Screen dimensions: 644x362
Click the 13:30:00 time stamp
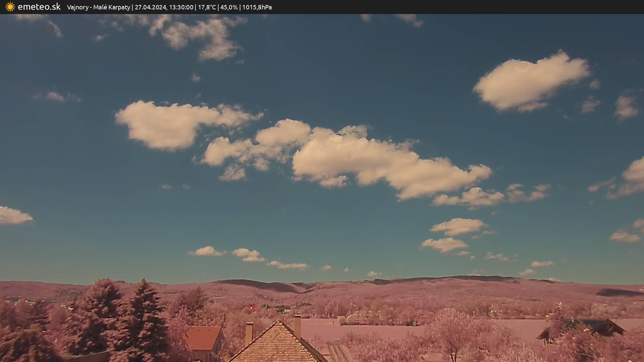tap(181, 7)
